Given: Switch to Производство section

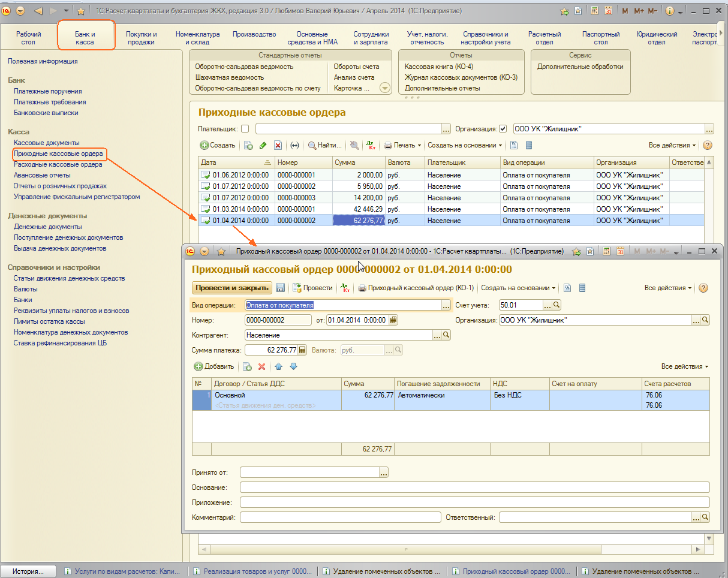Looking at the screenshot, I should coord(254,35).
